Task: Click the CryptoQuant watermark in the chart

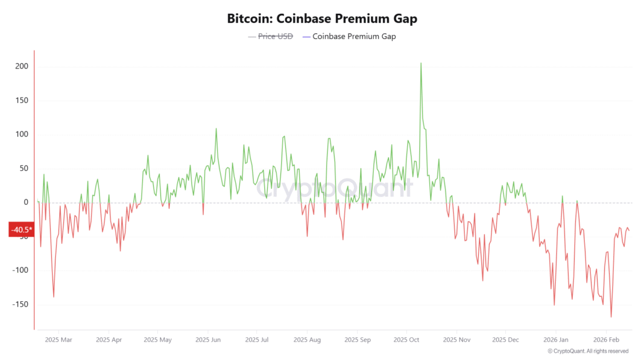Action: pyautogui.click(x=335, y=188)
